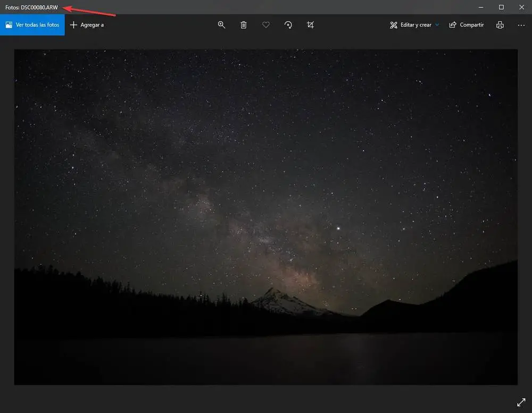Viewport: 532px width, 413px height.
Task: Click the starry night photo image
Action: [x=265, y=217]
